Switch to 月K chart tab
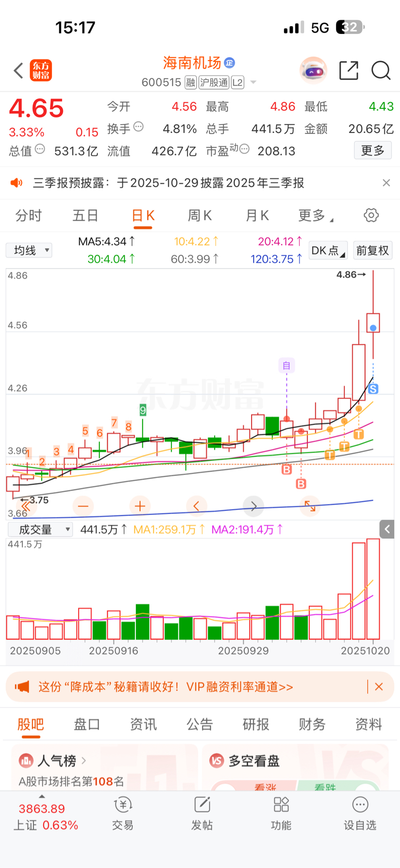Image resolution: width=400 pixels, height=868 pixels. (x=257, y=215)
